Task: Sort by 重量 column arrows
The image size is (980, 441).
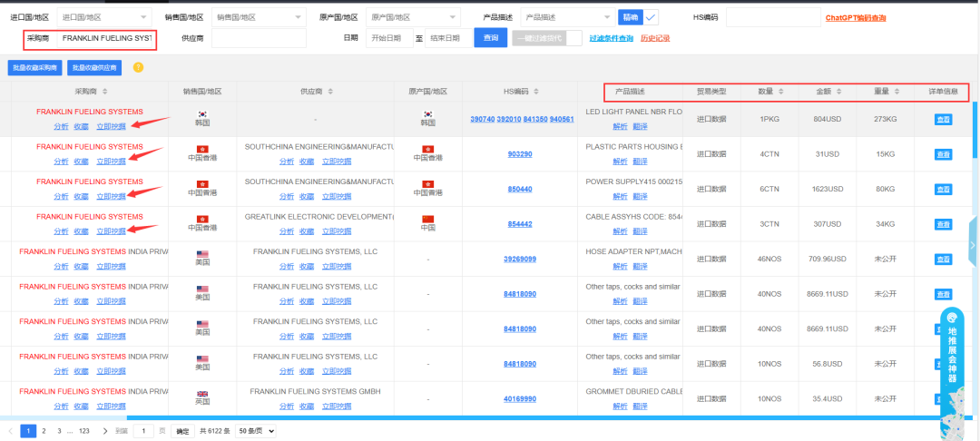Action: click(x=897, y=92)
